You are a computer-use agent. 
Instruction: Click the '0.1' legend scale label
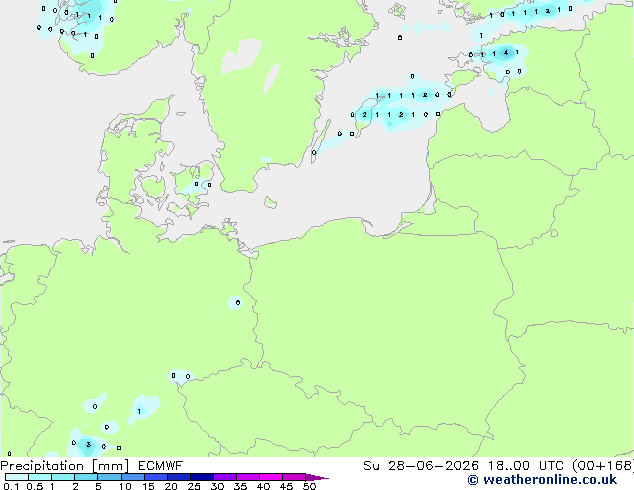point(11,486)
